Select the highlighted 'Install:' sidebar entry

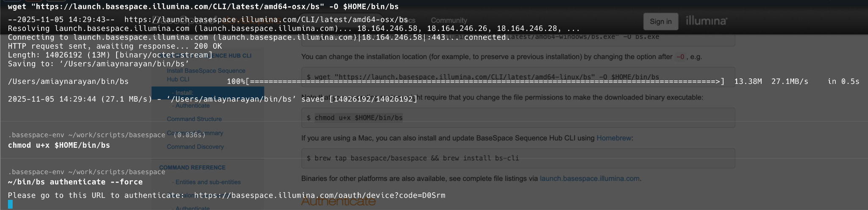[x=184, y=92]
